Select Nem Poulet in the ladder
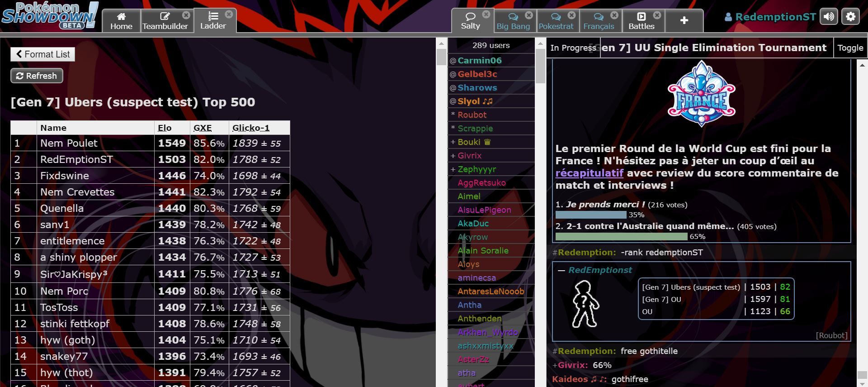Viewport: 868px width, 387px height. tap(69, 143)
